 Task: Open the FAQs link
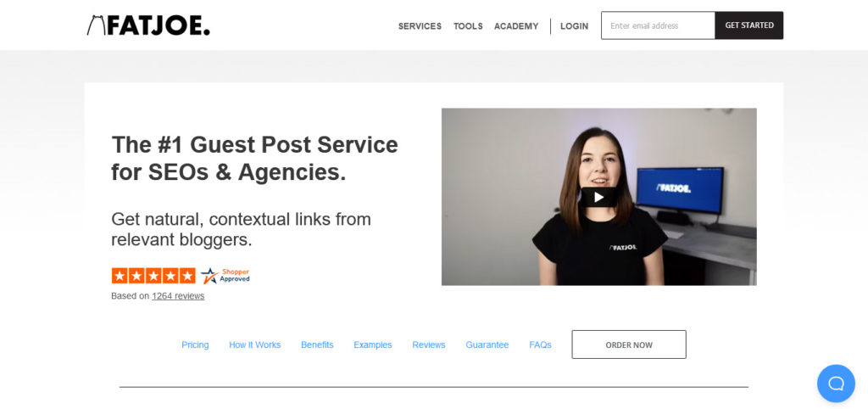(x=540, y=345)
